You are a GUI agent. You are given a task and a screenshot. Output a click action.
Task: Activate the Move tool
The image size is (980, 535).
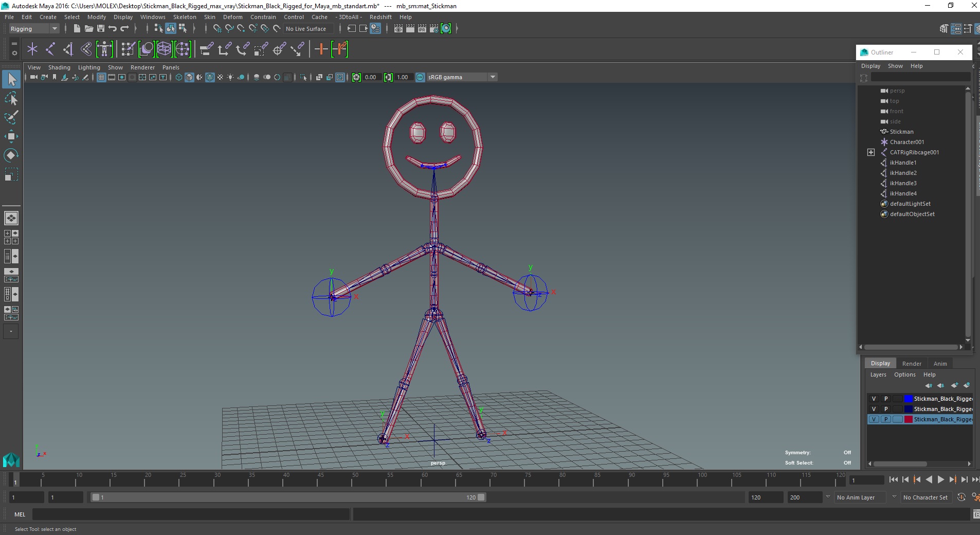tap(11, 136)
